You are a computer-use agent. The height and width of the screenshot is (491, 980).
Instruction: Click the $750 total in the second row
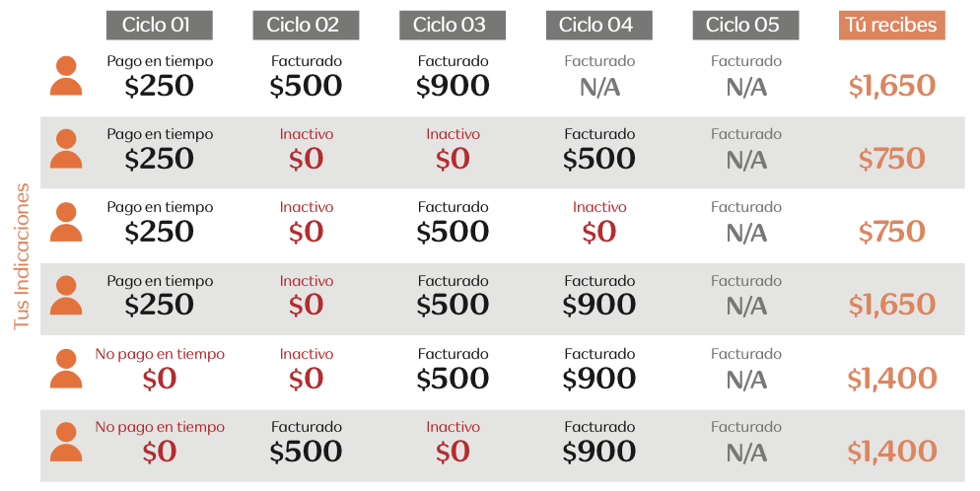coord(892,159)
